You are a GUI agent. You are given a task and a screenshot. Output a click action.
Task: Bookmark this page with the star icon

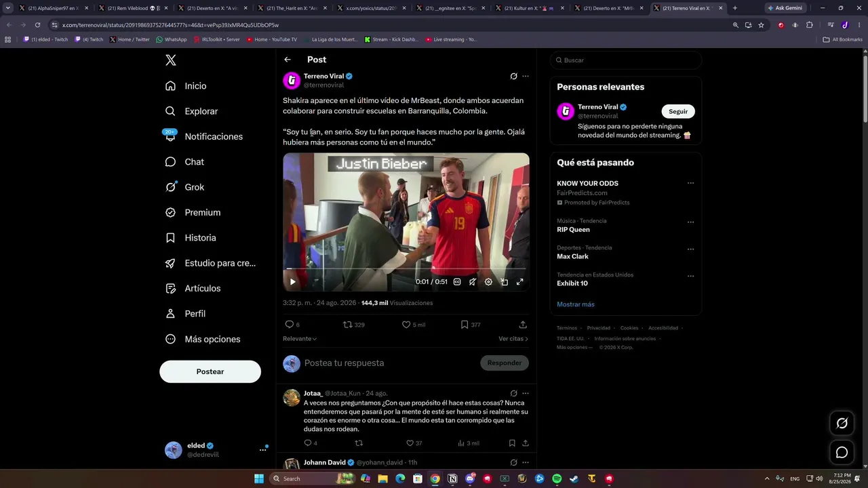762,25
